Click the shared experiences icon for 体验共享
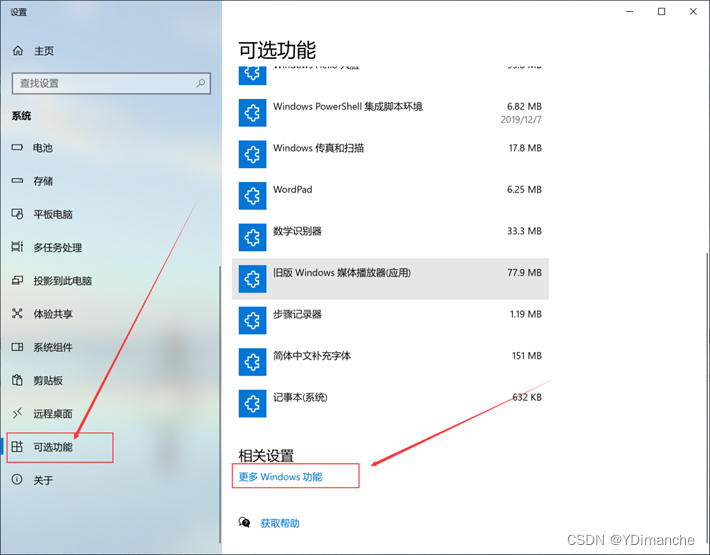The height and width of the screenshot is (555, 710). pos(17,313)
